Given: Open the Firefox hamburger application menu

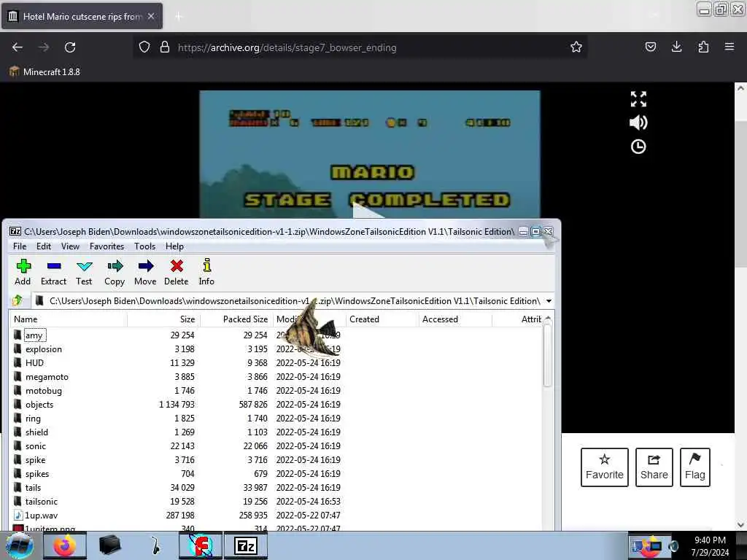Looking at the screenshot, I should coord(729,47).
